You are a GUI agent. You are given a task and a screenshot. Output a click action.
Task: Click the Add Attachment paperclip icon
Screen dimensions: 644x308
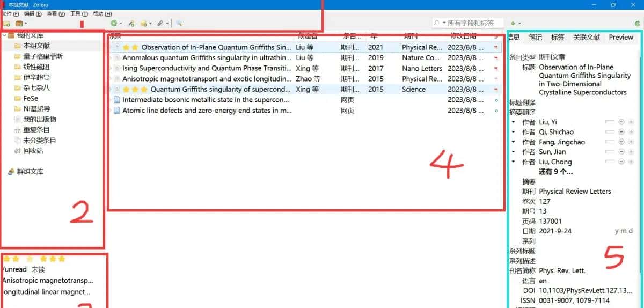[x=160, y=24]
